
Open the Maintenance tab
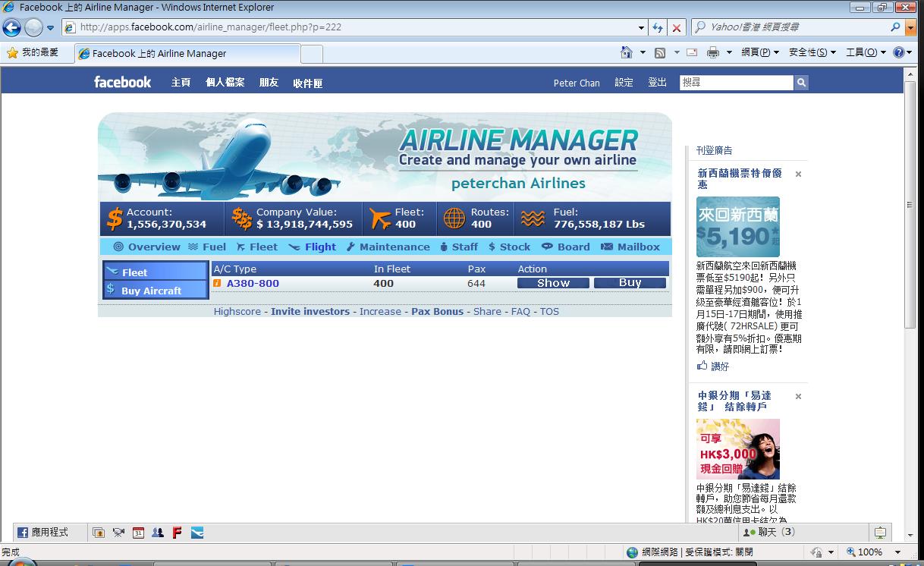pos(388,247)
